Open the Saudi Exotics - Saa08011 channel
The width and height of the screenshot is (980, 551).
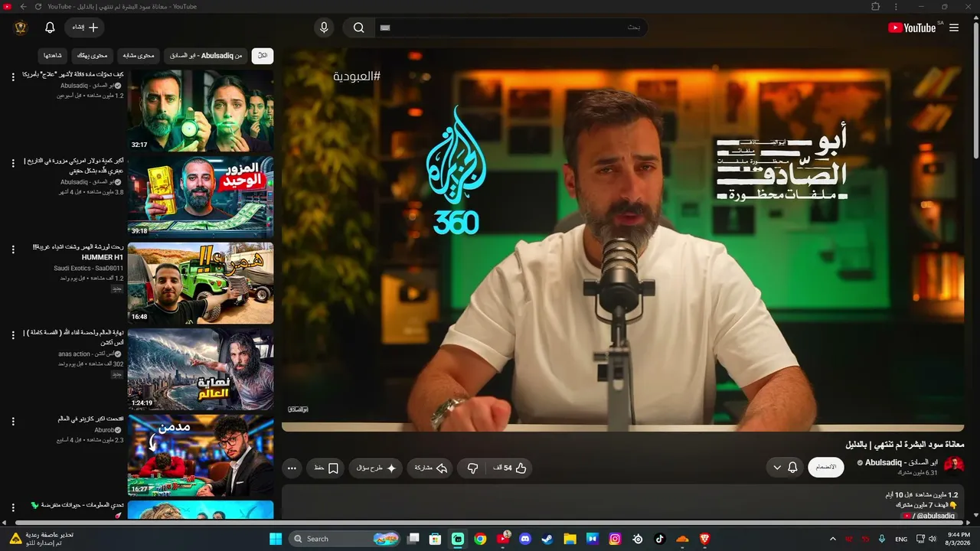click(x=89, y=269)
